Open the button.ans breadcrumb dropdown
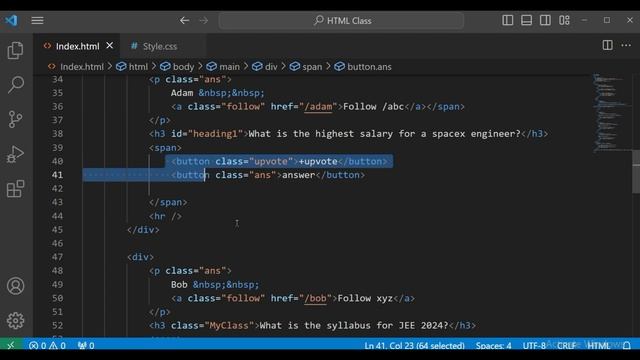640x360 pixels. (x=363, y=67)
